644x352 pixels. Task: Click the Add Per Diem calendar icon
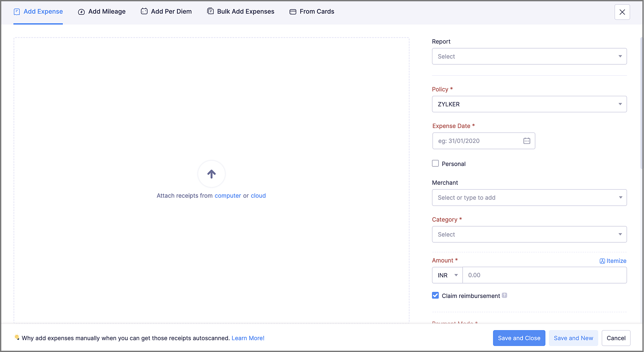(x=144, y=11)
